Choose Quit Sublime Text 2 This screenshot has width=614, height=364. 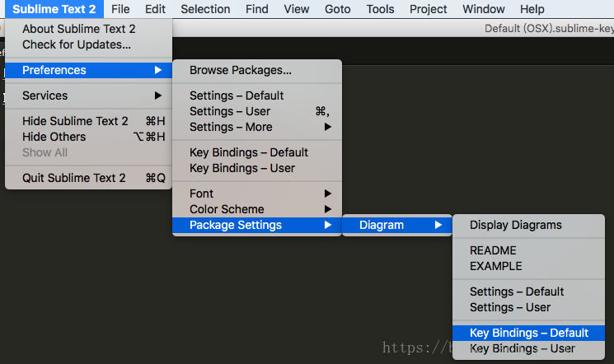coord(88,178)
